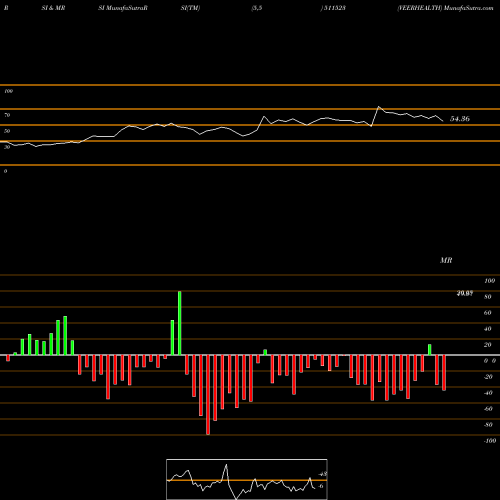Click the -40 axis label on MR panel
500x500 pixels.
(488, 393)
